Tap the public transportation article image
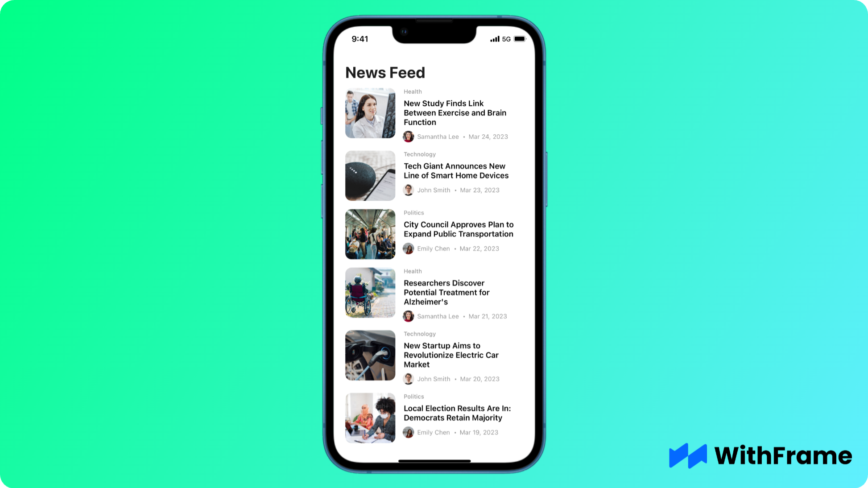The width and height of the screenshot is (868, 488). tap(370, 234)
